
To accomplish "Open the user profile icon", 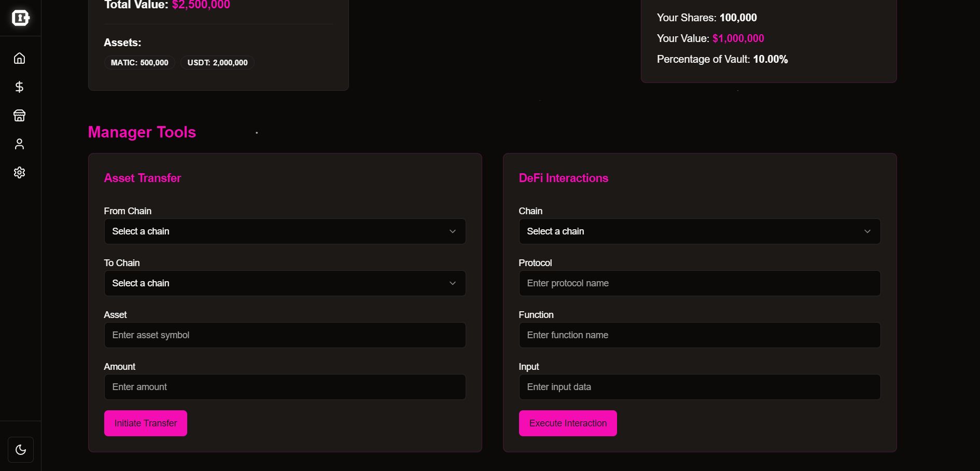I will (x=19, y=144).
